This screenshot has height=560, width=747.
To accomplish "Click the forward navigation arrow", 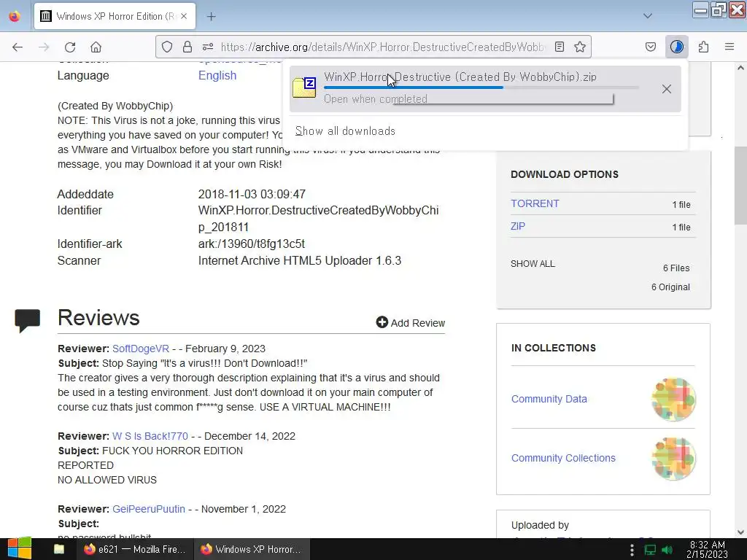I will (x=44, y=47).
